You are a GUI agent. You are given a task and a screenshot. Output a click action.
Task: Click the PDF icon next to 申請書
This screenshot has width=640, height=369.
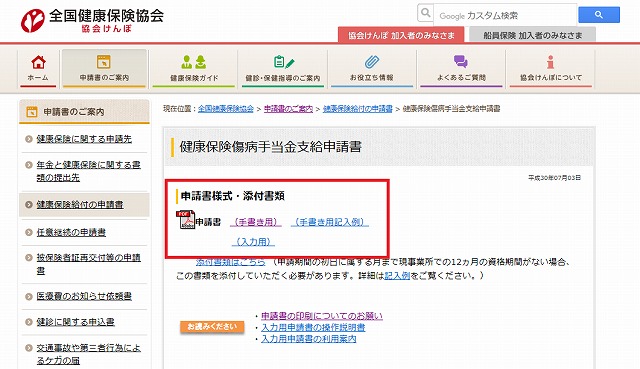(185, 220)
